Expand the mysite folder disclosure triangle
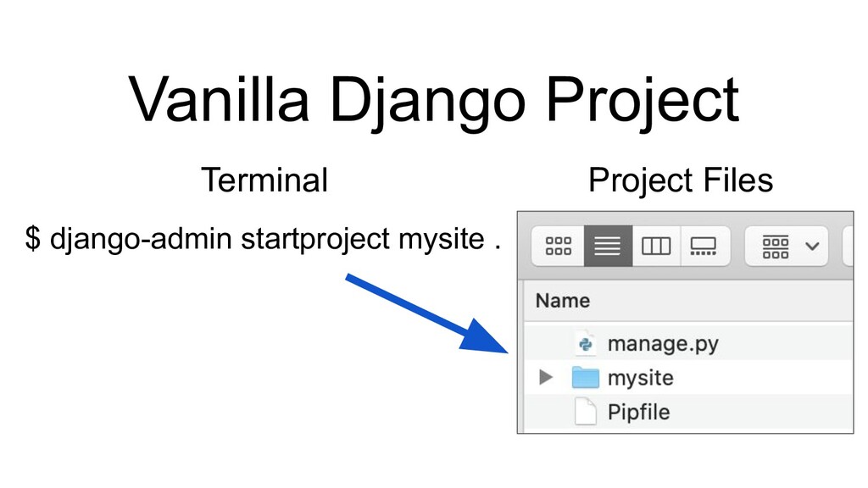This screenshot has height=488, width=868. (x=546, y=377)
